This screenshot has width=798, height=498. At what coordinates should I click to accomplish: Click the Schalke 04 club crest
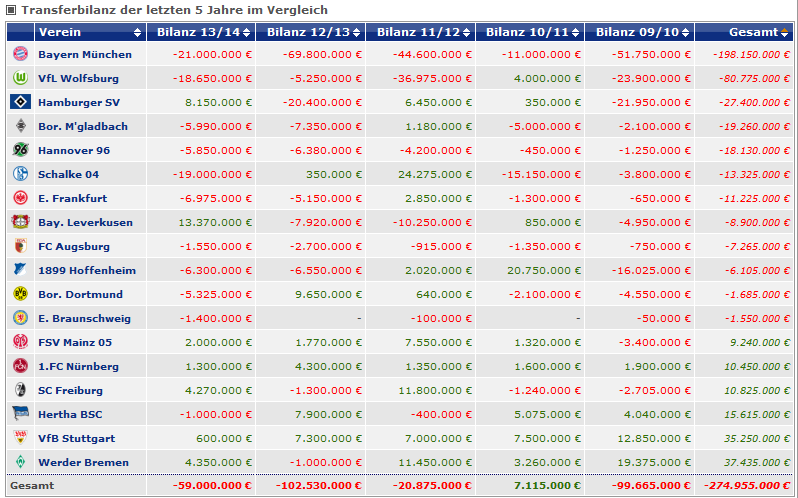click(x=20, y=174)
